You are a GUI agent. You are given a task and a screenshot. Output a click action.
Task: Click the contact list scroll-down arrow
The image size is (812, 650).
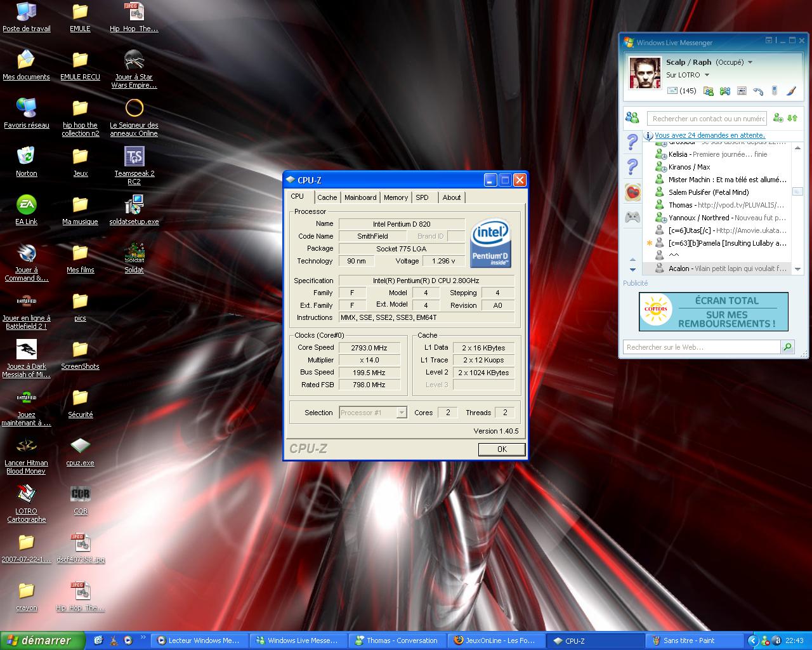pos(797,269)
